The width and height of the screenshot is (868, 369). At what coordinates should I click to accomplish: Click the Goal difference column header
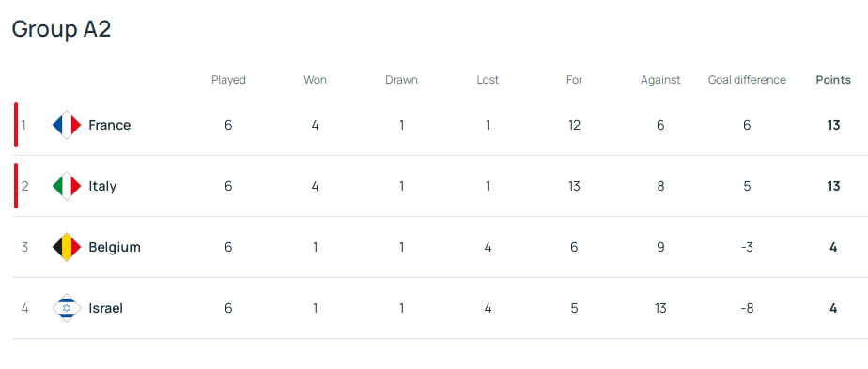point(747,80)
